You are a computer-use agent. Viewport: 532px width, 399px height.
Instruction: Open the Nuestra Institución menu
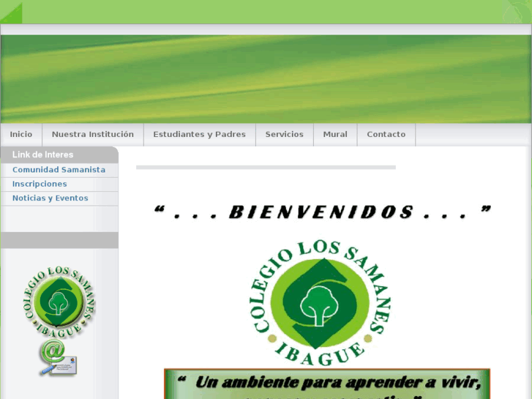click(93, 135)
